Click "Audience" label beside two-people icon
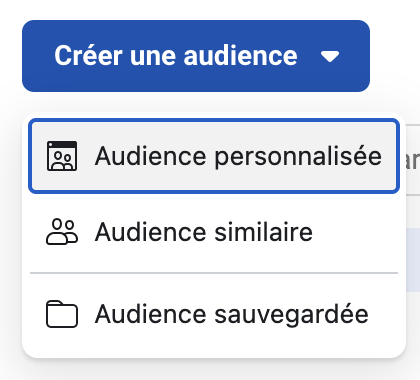 151,232
